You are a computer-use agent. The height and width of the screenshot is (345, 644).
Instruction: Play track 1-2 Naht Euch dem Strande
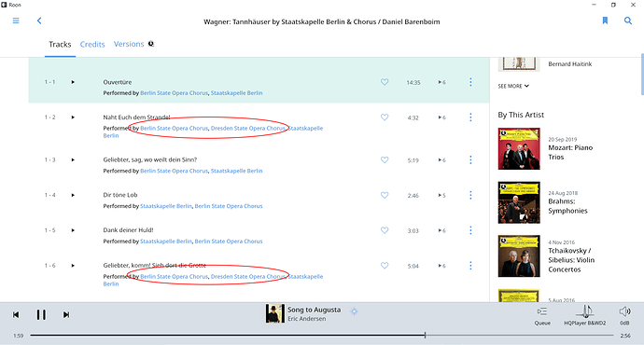pos(73,117)
